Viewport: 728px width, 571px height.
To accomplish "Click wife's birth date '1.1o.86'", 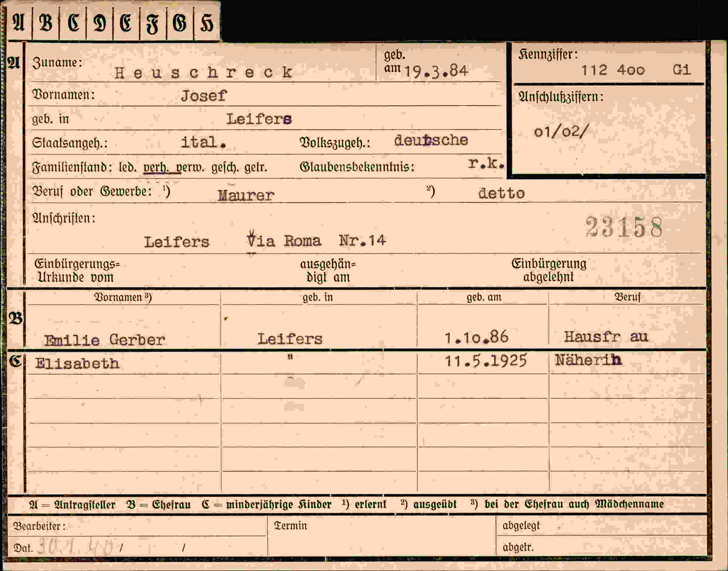I will click(476, 337).
